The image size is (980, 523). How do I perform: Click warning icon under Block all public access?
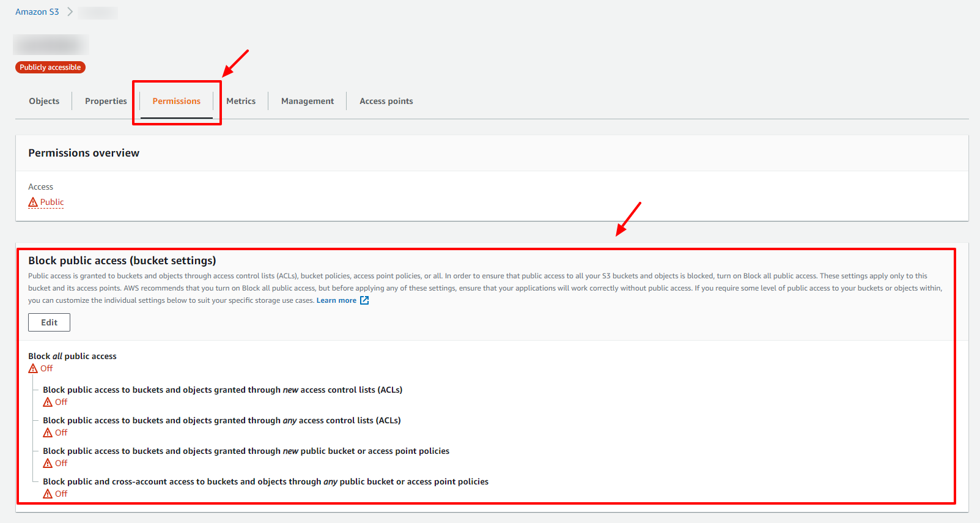pos(33,368)
